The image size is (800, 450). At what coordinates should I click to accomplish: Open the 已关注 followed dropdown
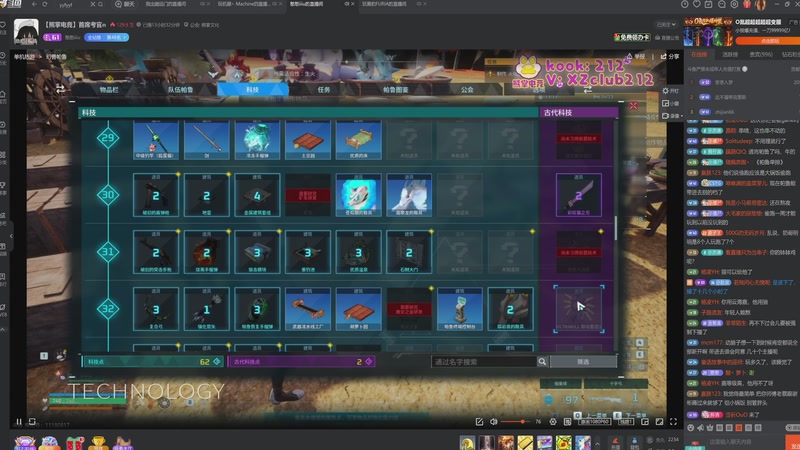(666, 24)
